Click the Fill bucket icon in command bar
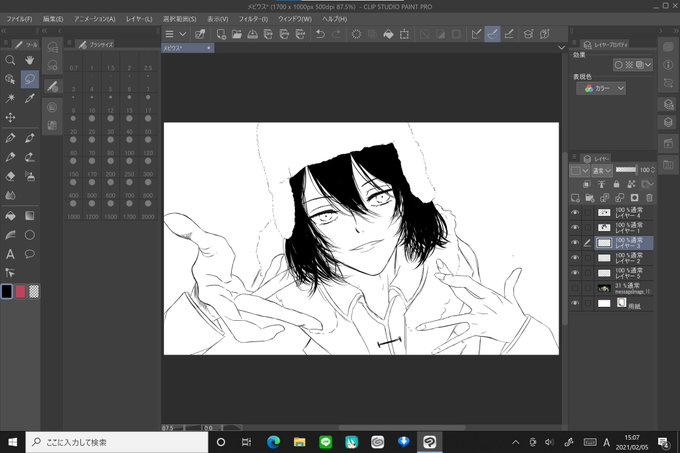 (388, 34)
